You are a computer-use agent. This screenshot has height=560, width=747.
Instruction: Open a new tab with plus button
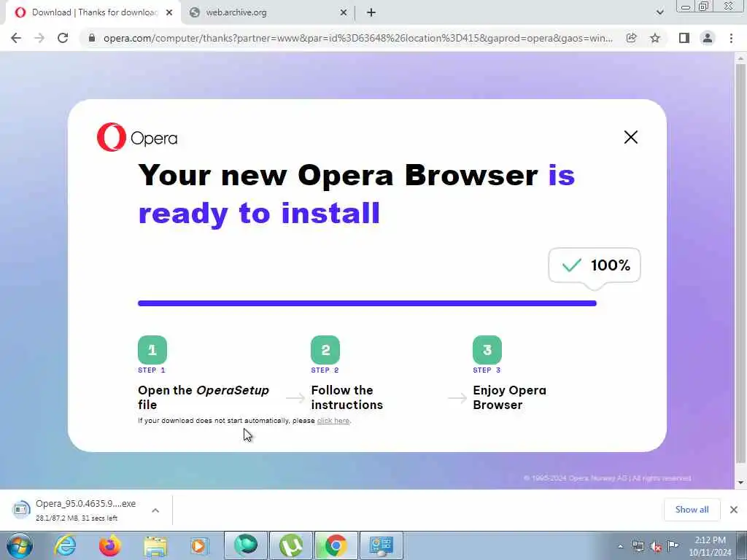[x=371, y=12]
